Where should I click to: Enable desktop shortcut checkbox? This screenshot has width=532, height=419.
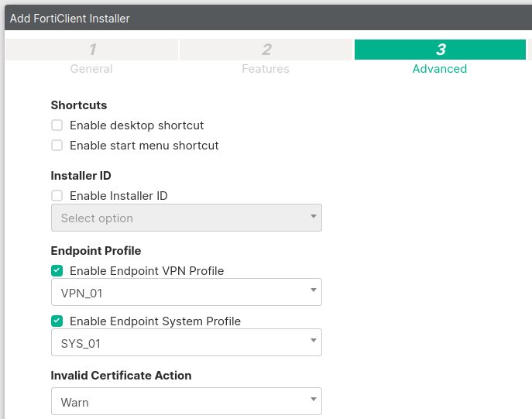pyautogui.click(x=57, y=125)
